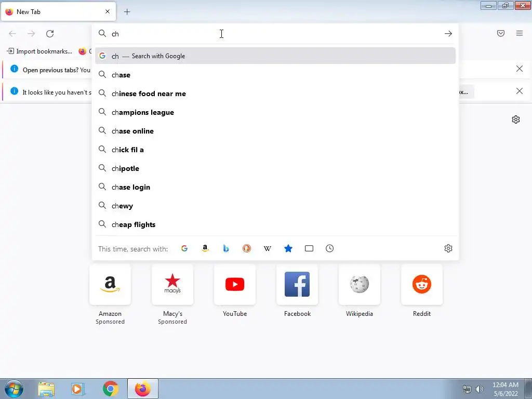The height and width of the screenshot is (399, 532).
Task: Open search settings gear in dropdown
Action: click(x=448, y=248)
